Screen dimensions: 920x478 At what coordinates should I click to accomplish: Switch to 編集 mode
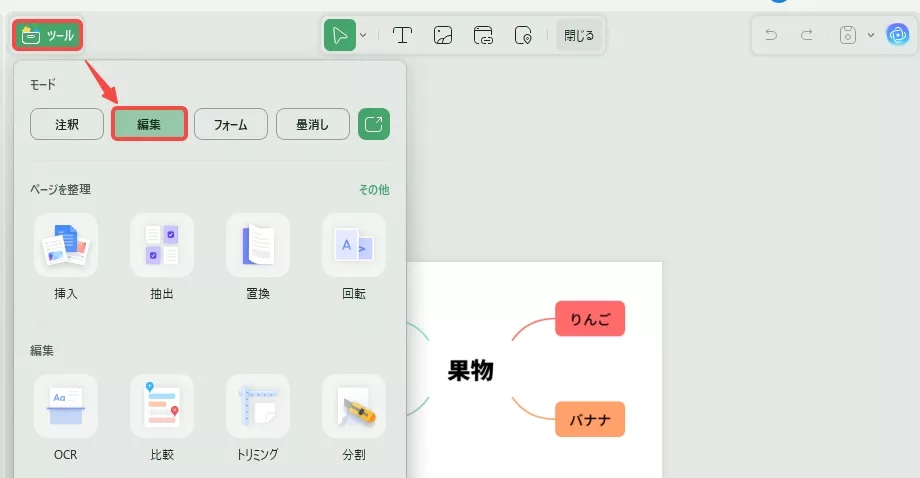149,124
